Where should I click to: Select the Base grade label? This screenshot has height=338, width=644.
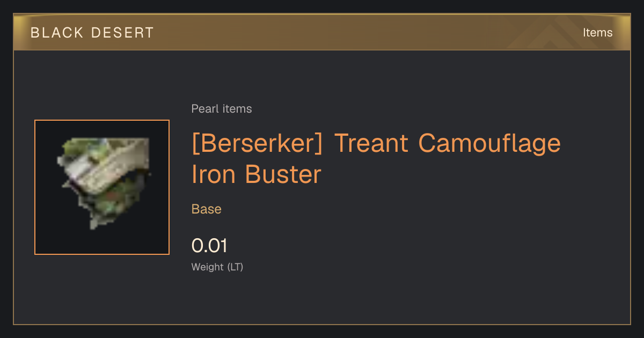[x=207, y=209]
